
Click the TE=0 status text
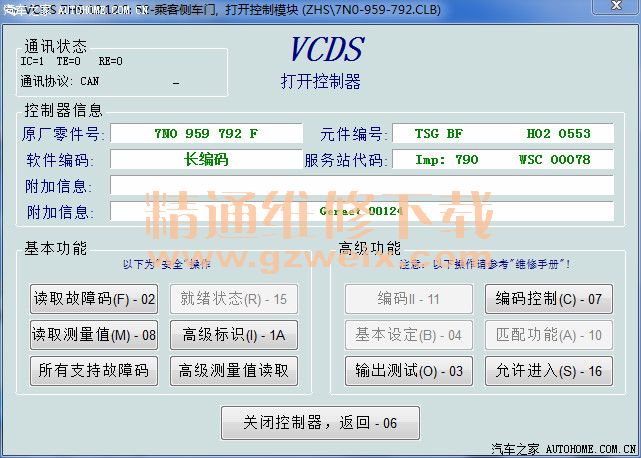68,61
